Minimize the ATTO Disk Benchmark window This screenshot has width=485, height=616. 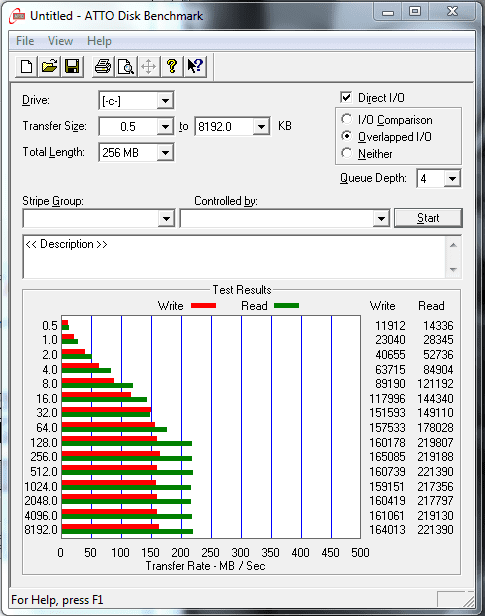(x=388, y=12)
